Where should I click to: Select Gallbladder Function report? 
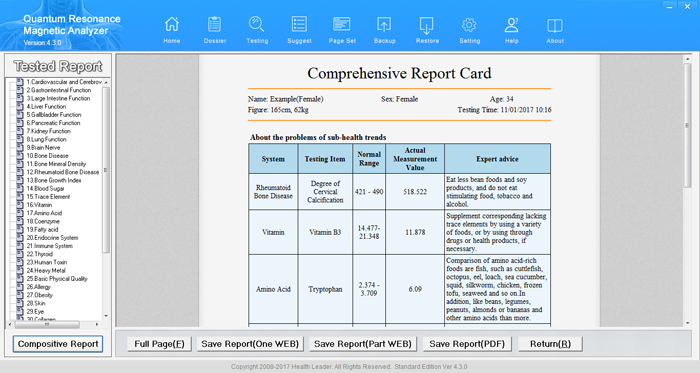pos(54,115)
